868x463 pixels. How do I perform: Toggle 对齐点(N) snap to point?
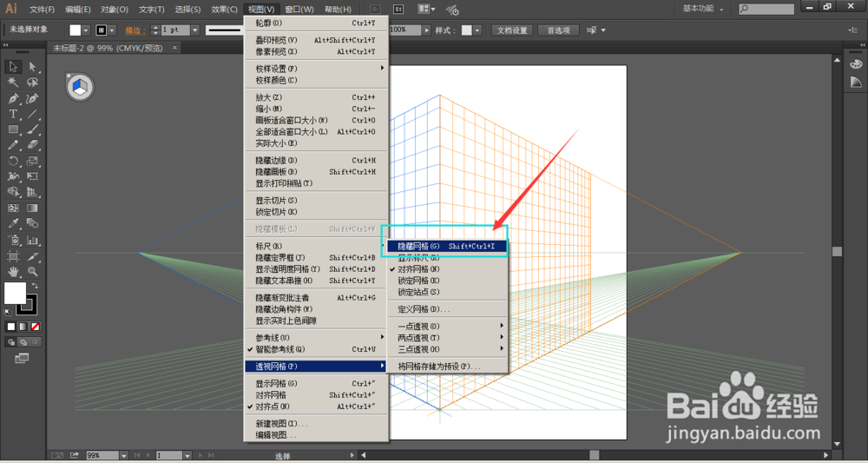tap(316, 407)
